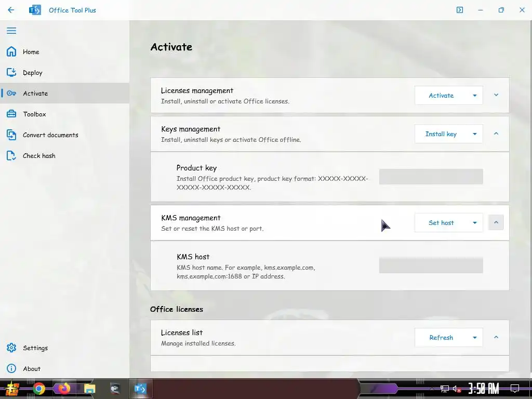
Task: Open File Explorer from the taskbar
Action: [89, 389]
